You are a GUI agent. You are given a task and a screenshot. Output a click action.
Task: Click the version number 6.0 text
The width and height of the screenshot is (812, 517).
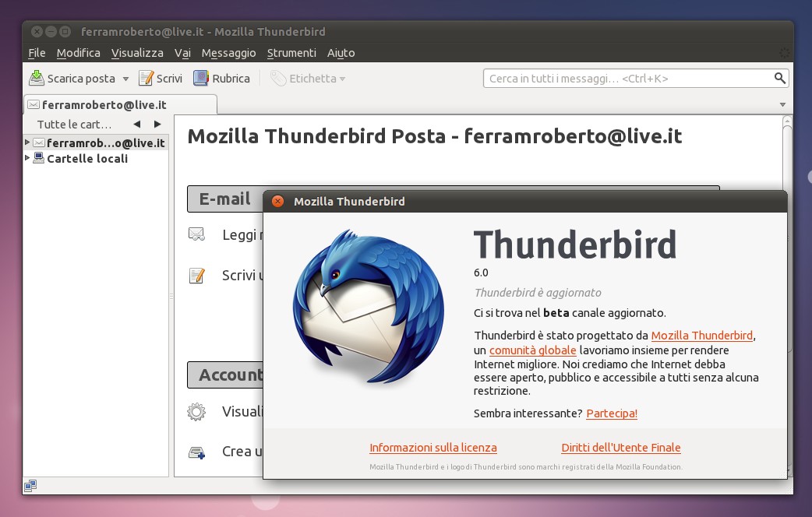pos(481,273)
